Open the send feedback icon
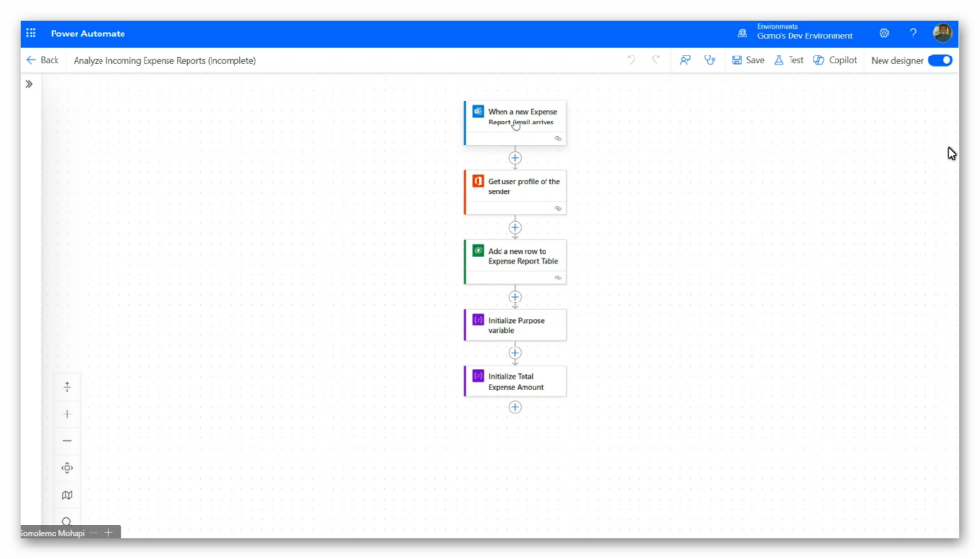Viewport: 980px width, 559px height. (x=685, y=60)
